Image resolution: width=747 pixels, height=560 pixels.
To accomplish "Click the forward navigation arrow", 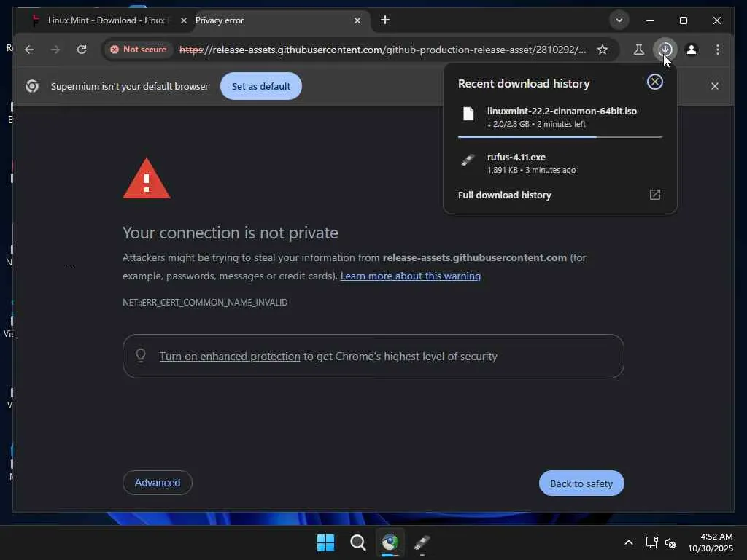I will [55, 50].
